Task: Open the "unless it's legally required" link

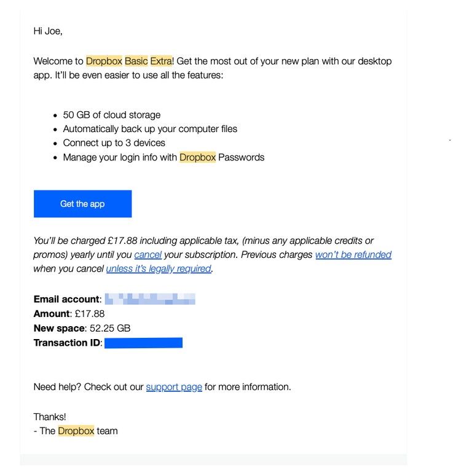Action: coord(159,268)
